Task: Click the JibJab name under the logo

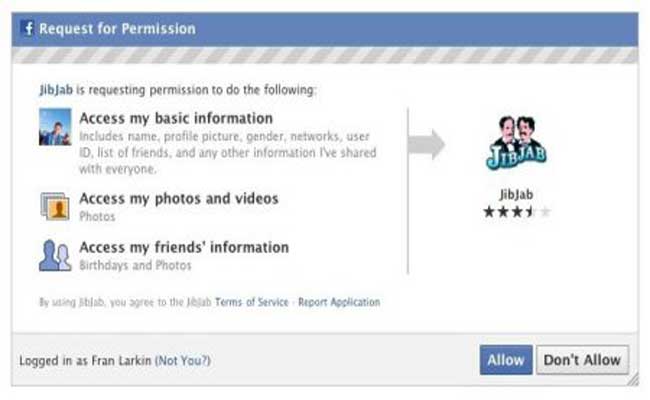Action: point(516,194)
